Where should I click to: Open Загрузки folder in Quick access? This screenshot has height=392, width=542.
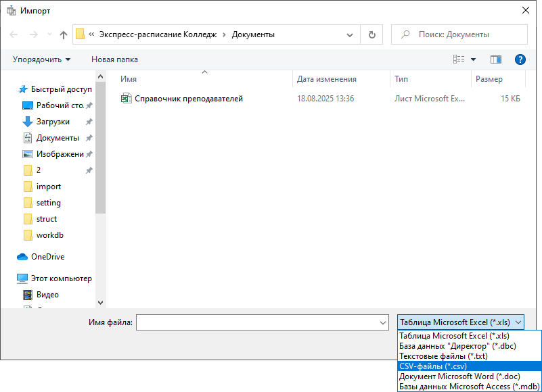[53, 122]
